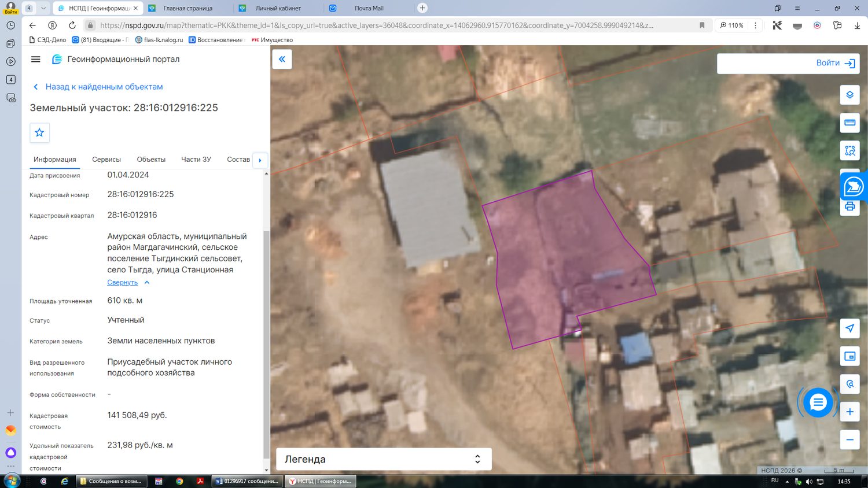Switch to Главная страница browser tab

[187, 8]
